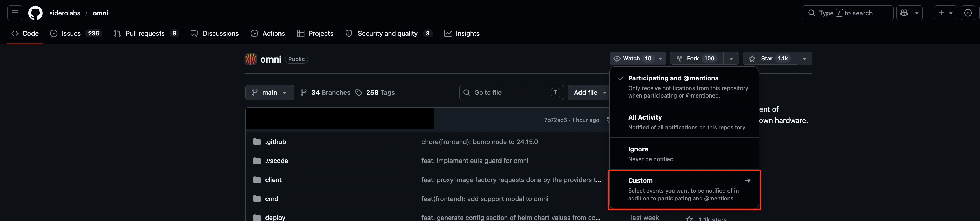Go to the GitHub homepage logo
The width and height of the screenshot is (980, 221).
pos(35,13)
